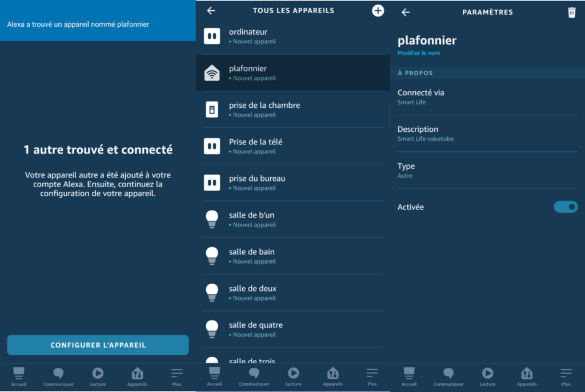
Task: Tap Connecté via Smart Life entry
Action: pos(487,97)
